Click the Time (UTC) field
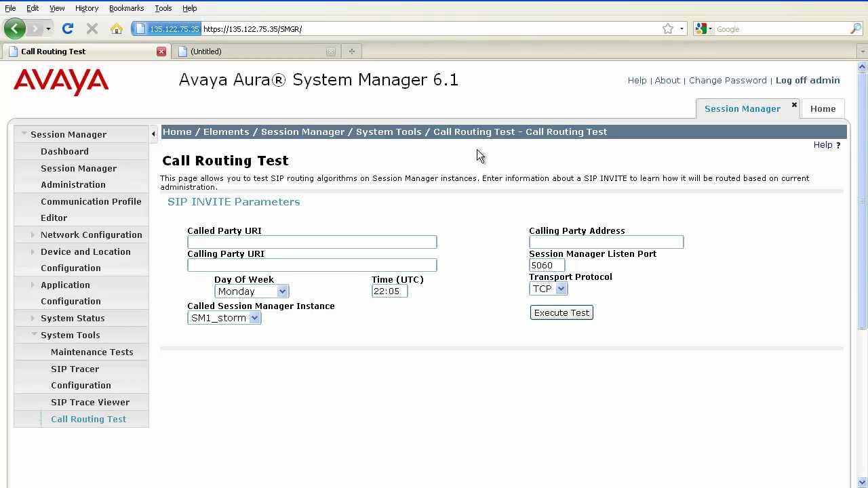 coord(389,291)
